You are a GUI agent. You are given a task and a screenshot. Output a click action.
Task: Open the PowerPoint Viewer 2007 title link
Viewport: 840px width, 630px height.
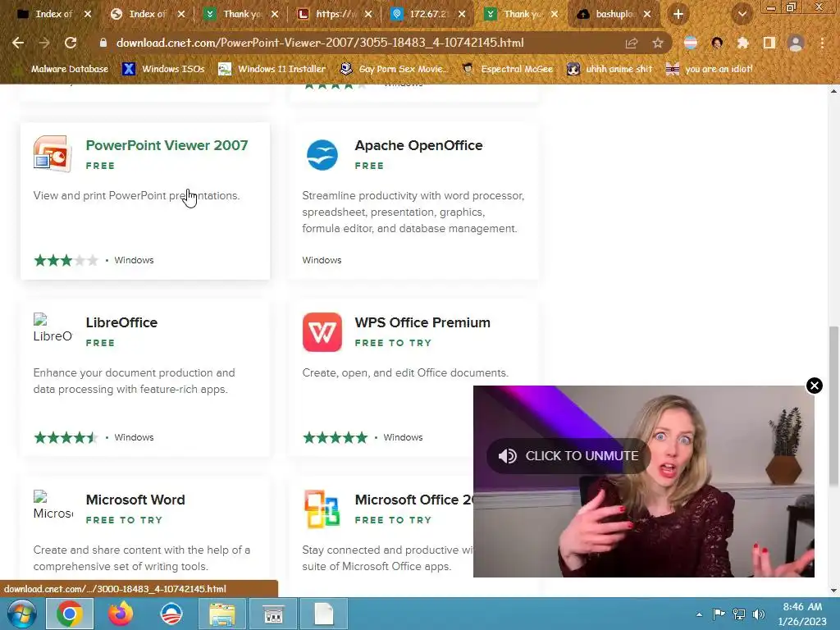pos(167,145)
